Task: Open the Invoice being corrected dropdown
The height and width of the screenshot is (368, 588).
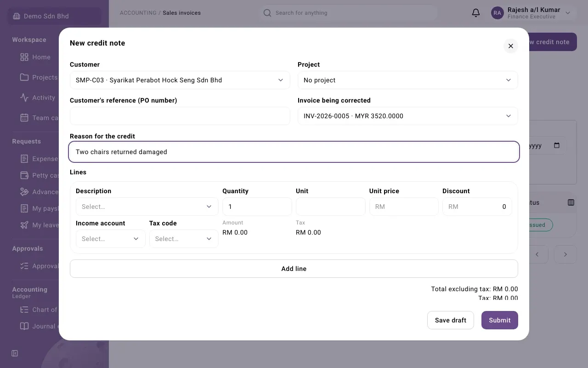Action: (x=408, y=116)
